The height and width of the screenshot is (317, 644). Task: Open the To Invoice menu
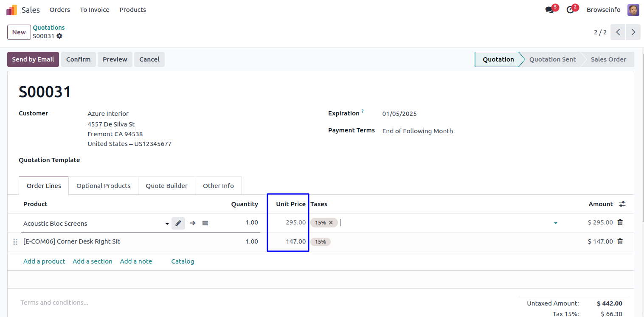pyautogui.click(x=95, y=10)
